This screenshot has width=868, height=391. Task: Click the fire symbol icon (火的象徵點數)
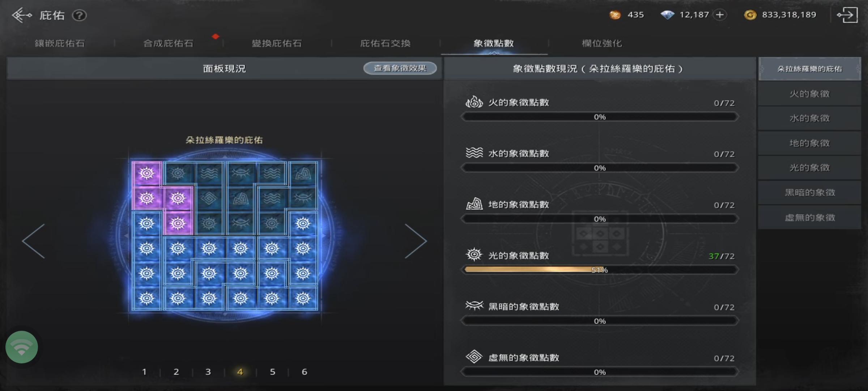click(474, 102)
